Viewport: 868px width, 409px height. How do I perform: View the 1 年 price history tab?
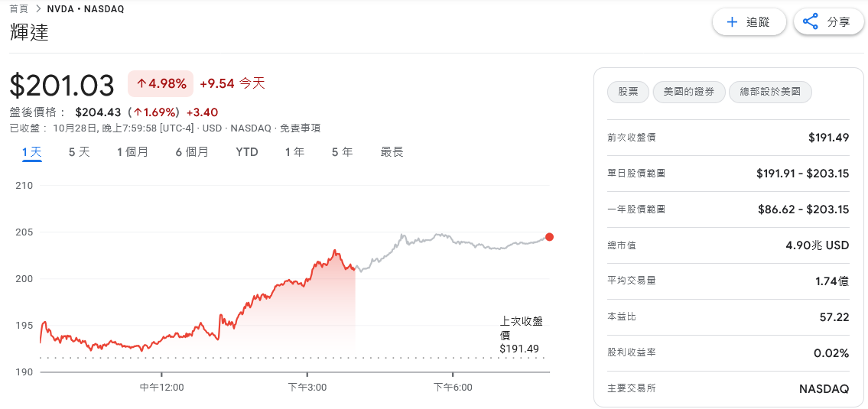[294, 152]
